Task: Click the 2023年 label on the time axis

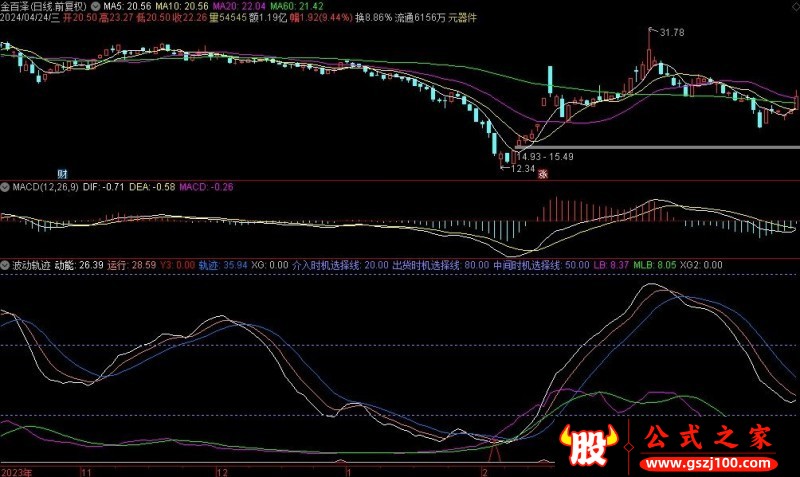Action: pos(16,472)
